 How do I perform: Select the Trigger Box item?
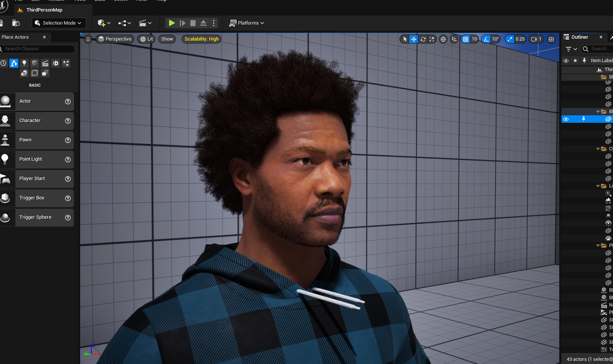pyautogui.click(x=37, y=198)
